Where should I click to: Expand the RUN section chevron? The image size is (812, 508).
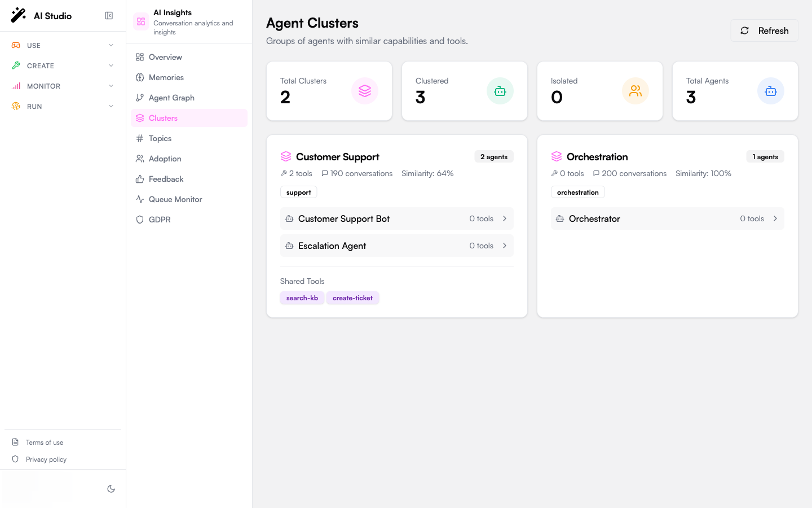click(x=111, y=106)
